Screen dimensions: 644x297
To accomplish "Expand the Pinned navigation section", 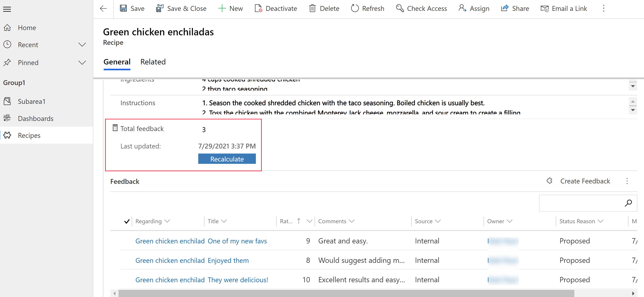I will (82, 63).
